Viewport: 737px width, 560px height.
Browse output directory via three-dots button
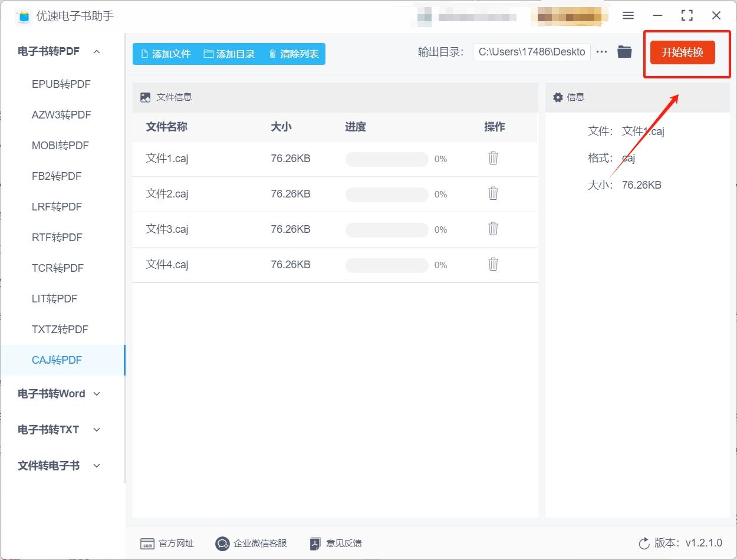pos(601,52)
